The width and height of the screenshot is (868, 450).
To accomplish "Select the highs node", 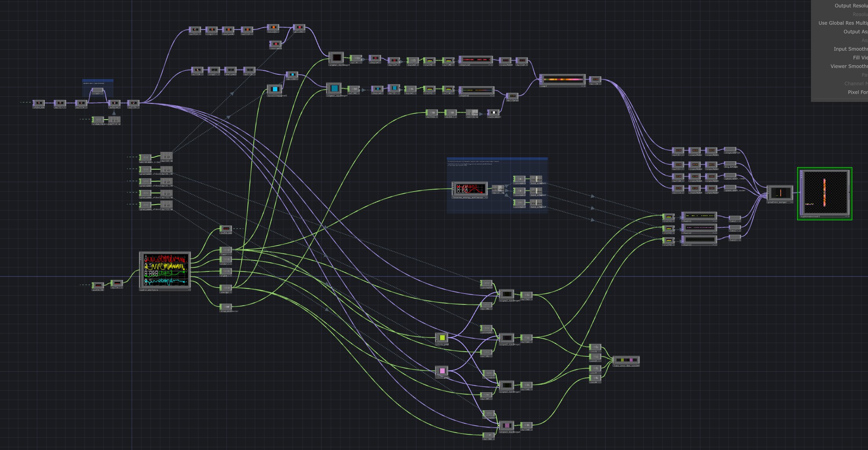I will pyautogui.click(x=225, y=272).
